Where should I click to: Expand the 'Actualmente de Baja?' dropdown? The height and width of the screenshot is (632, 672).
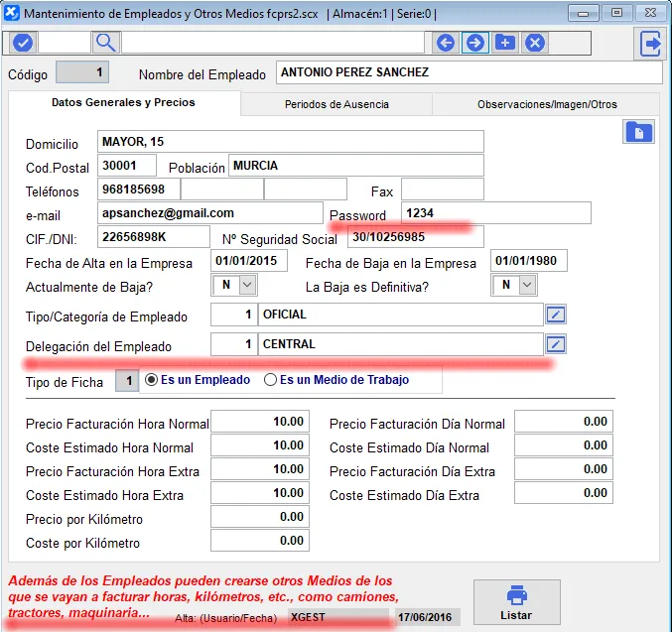(x=247, y=285)
